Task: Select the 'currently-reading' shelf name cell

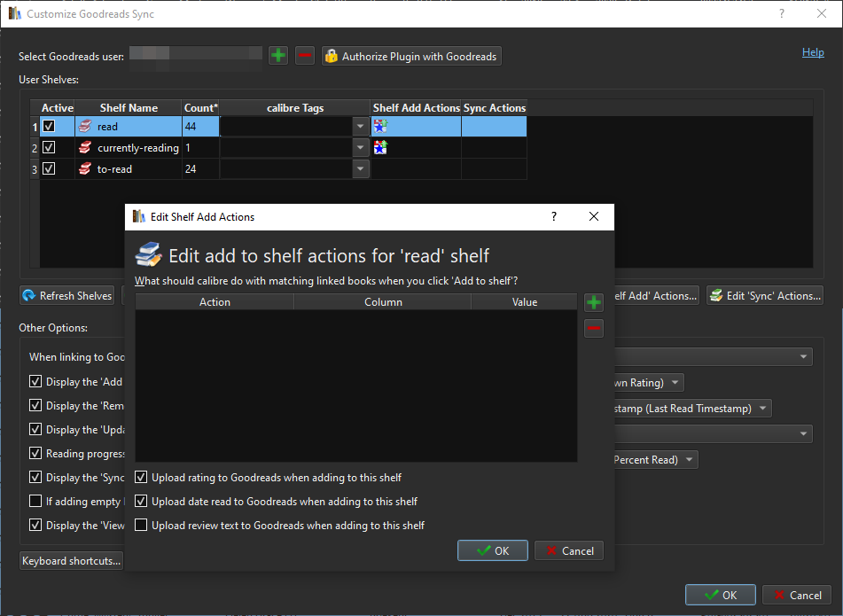Action: 129,147
